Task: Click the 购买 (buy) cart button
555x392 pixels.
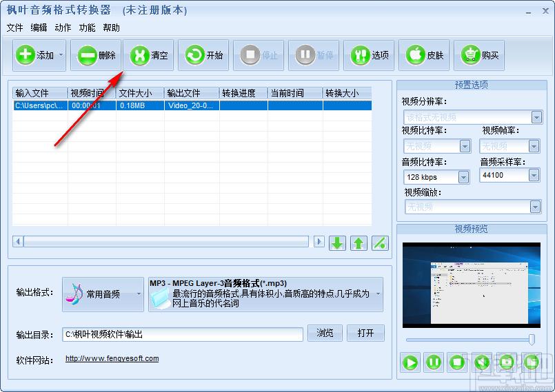Action: tap(479, 55)
